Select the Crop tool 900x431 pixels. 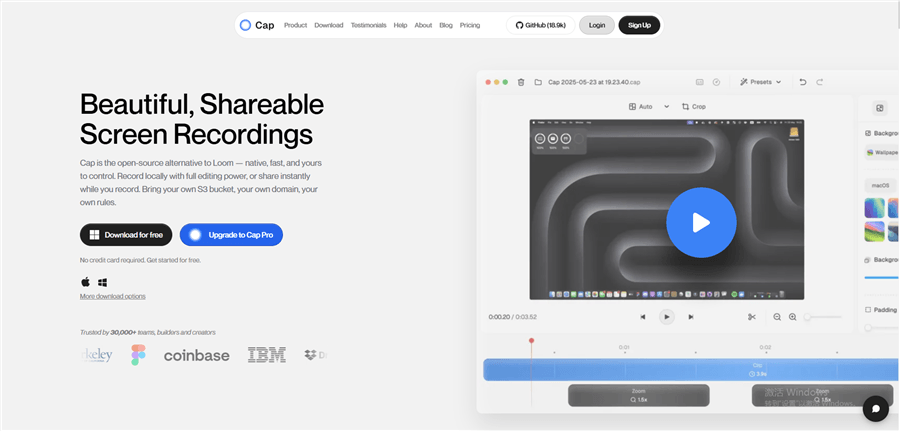(693, 106)
